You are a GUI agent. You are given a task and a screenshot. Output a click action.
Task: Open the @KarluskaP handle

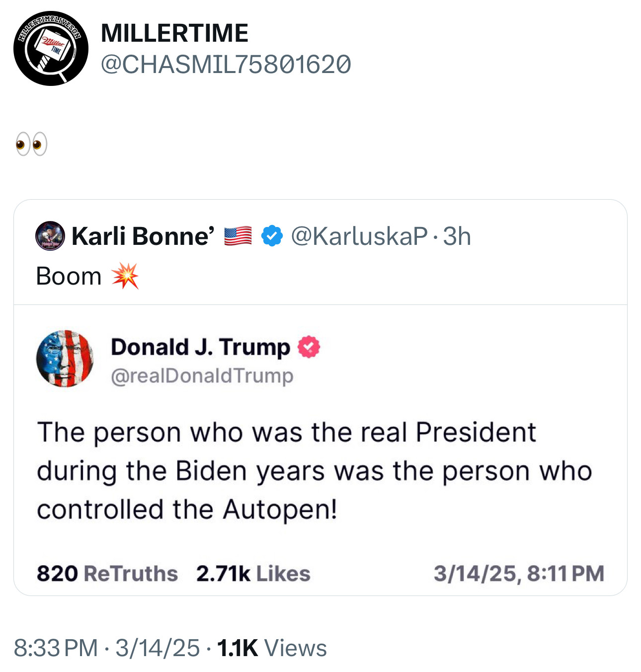(359, 236)
